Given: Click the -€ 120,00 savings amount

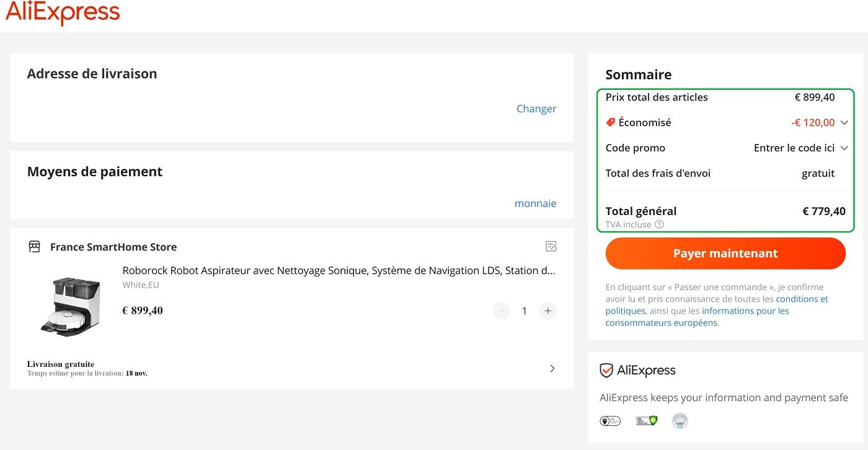Looking at the screenshot, I should coord(813,123).
